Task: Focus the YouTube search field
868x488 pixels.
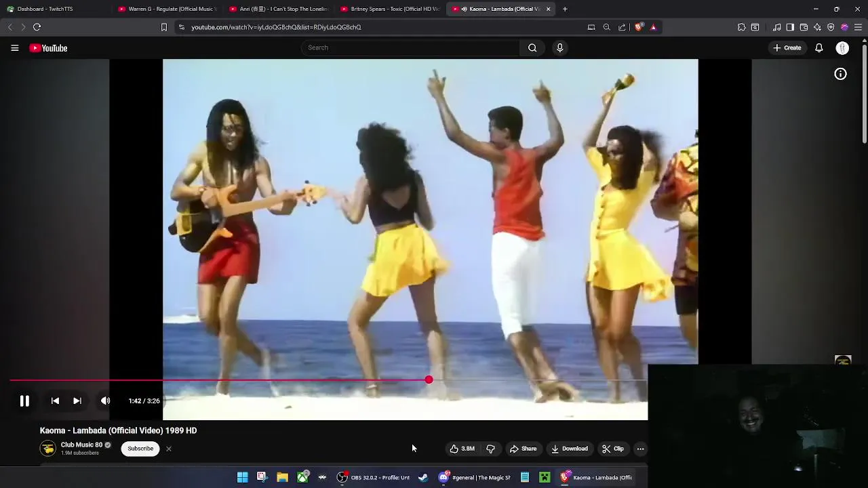Action: pyautogui.click(x=410, y=47)
